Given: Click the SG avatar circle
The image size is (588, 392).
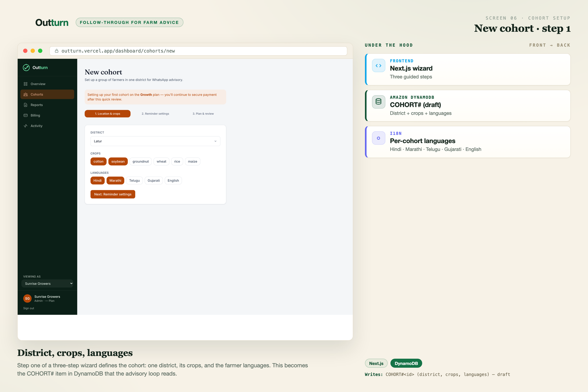Looking at the screenshot, I should (x=27, y=298).
